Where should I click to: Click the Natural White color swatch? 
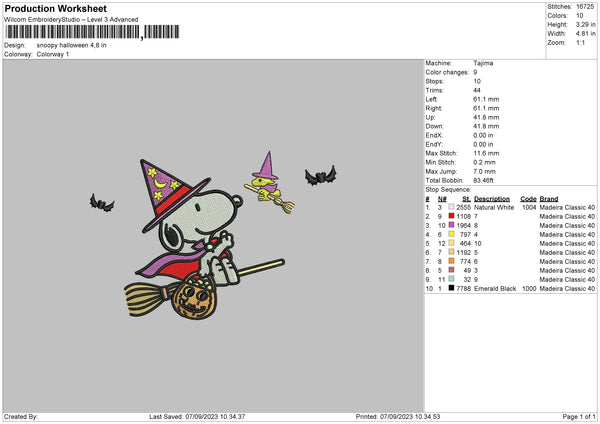pyautogui.click(x=452, y=207)
